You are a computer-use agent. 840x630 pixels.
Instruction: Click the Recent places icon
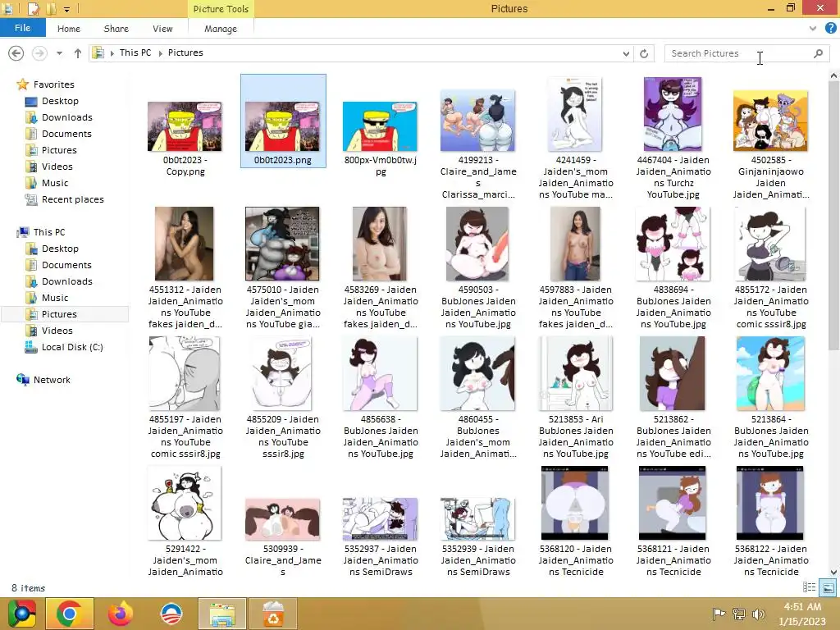pyautogui.click(x=30, y=199)
